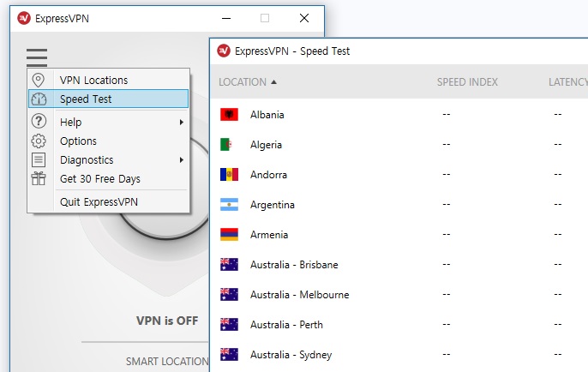588x372 pixels.
Task: Click the Argentina flag icon
Action: coord(229,204)
